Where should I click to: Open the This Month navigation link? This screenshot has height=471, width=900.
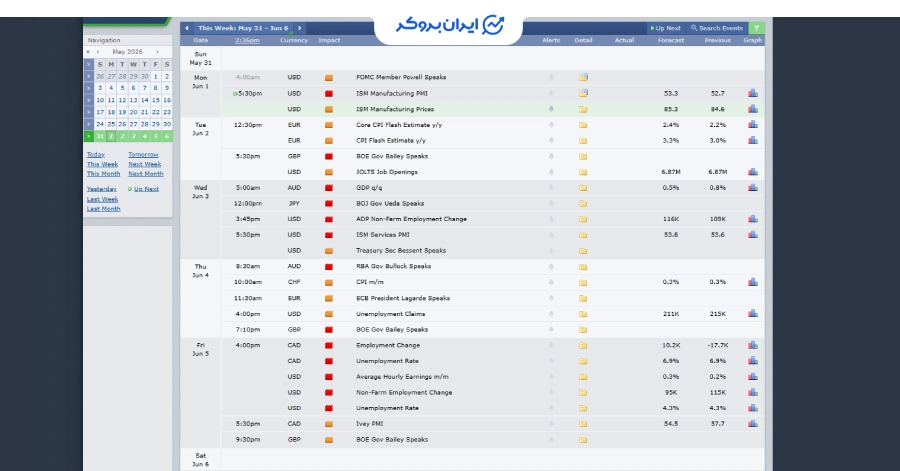103,174
